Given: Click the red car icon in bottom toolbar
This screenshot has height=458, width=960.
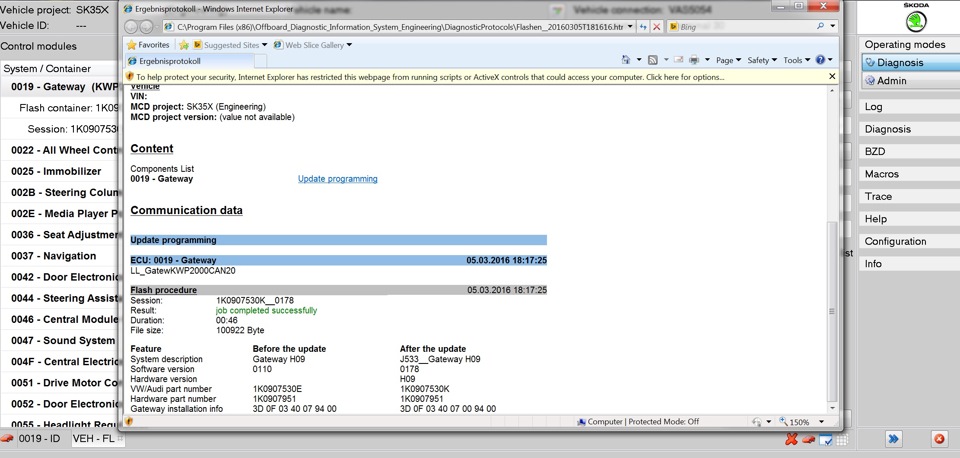Looking at the screenshot, I should coord(808,439).
